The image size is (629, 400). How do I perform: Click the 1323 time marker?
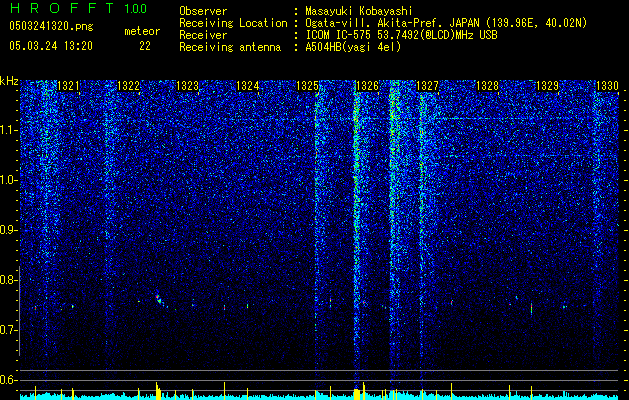coord(188,86)
